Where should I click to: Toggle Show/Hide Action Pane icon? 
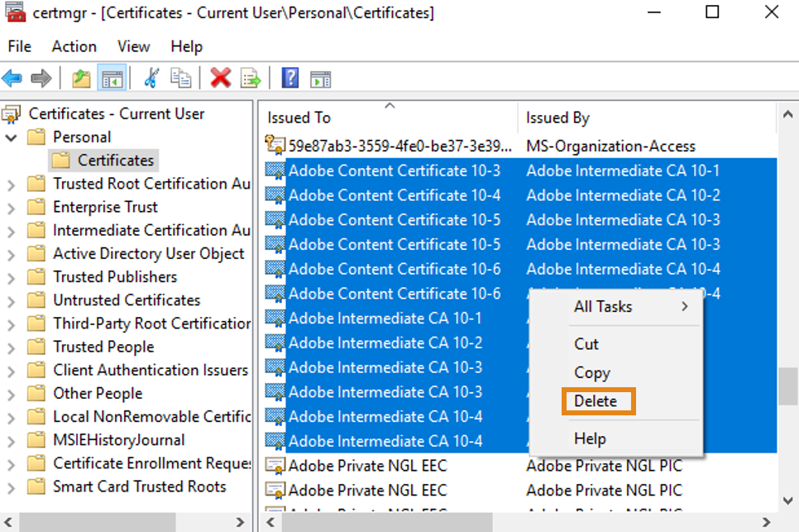320,79
